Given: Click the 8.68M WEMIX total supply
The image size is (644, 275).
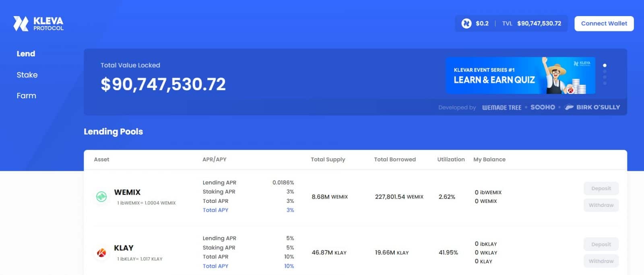Looking at the screenshot, I should 330,197.
